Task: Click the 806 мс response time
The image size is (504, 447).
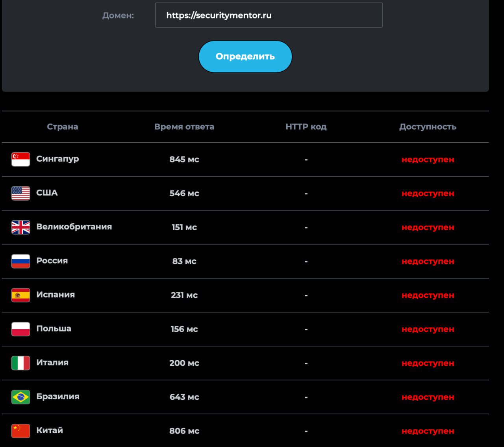Action: [x=184, y=431]
